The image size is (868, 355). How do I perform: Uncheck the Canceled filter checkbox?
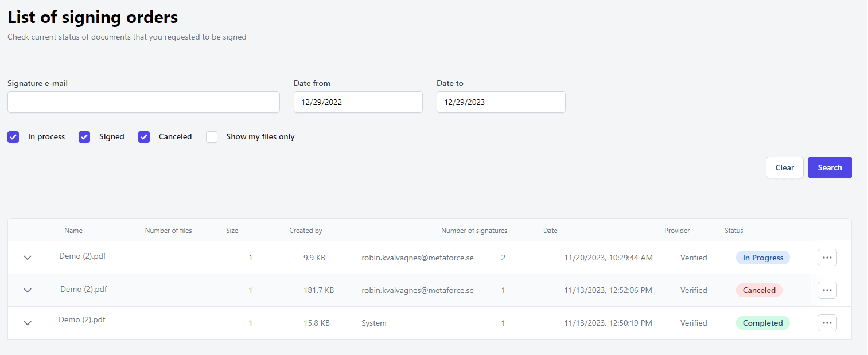pyautogui.click(x=144, y=137)
